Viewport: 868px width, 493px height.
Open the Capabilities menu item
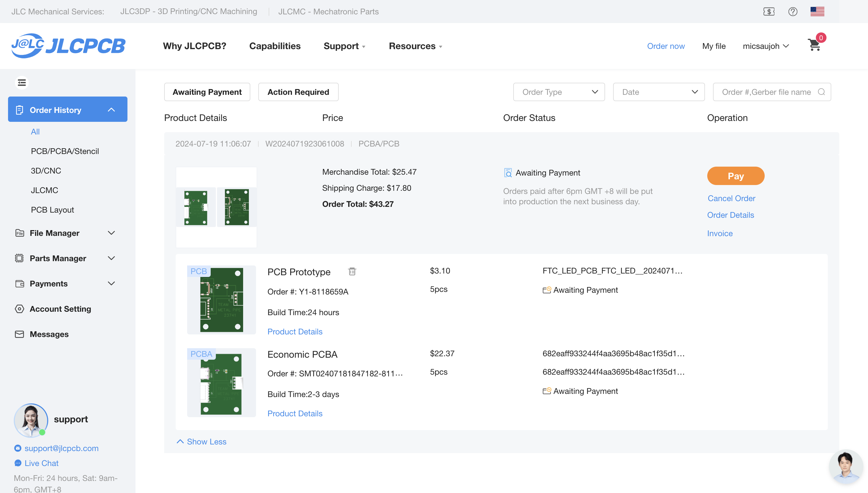275,46
